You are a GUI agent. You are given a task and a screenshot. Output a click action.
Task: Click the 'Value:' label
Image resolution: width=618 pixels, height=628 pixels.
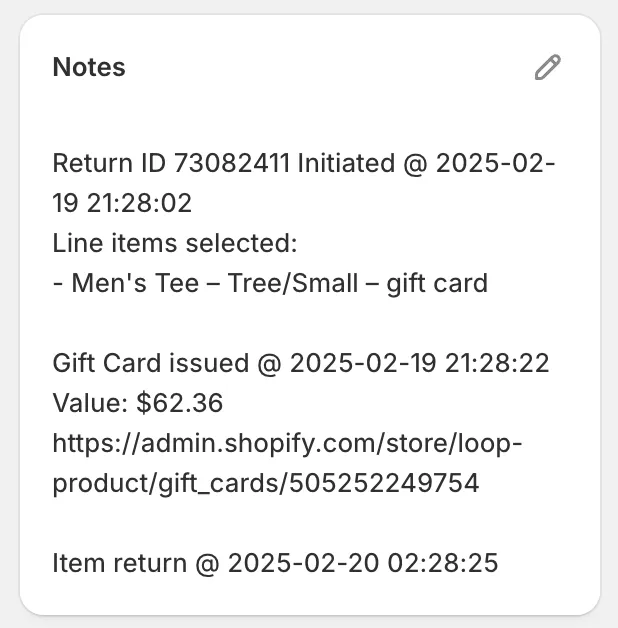coord(90,403)
